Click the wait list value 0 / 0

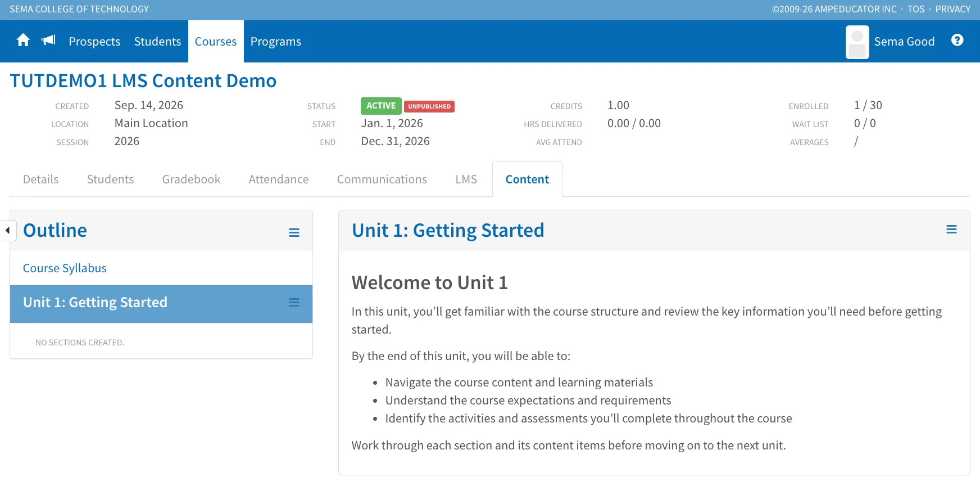pyautogui.click(x=865, y=123)
